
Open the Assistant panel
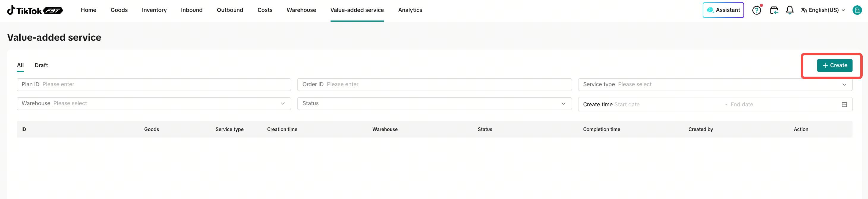[723, 10]
